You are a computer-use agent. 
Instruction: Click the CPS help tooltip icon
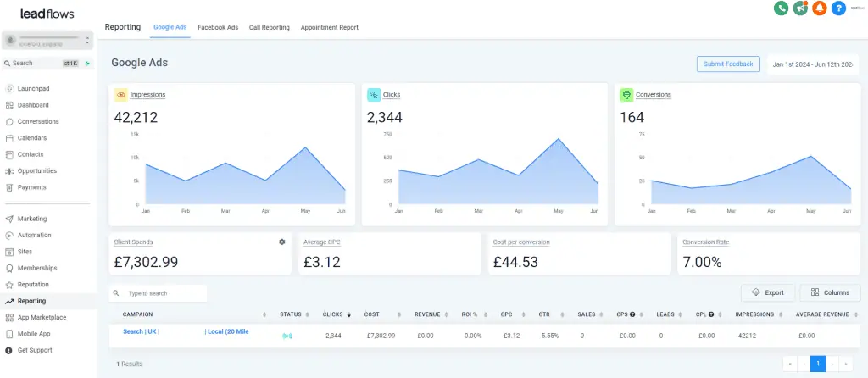(x=632, y=314)
